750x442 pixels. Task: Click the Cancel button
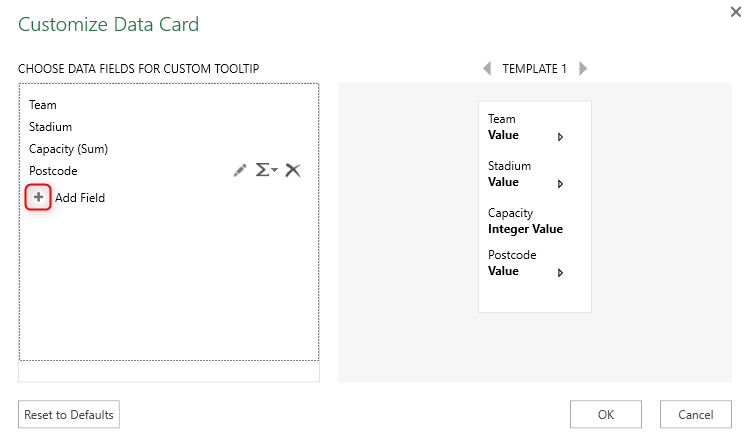click(695, 414)
